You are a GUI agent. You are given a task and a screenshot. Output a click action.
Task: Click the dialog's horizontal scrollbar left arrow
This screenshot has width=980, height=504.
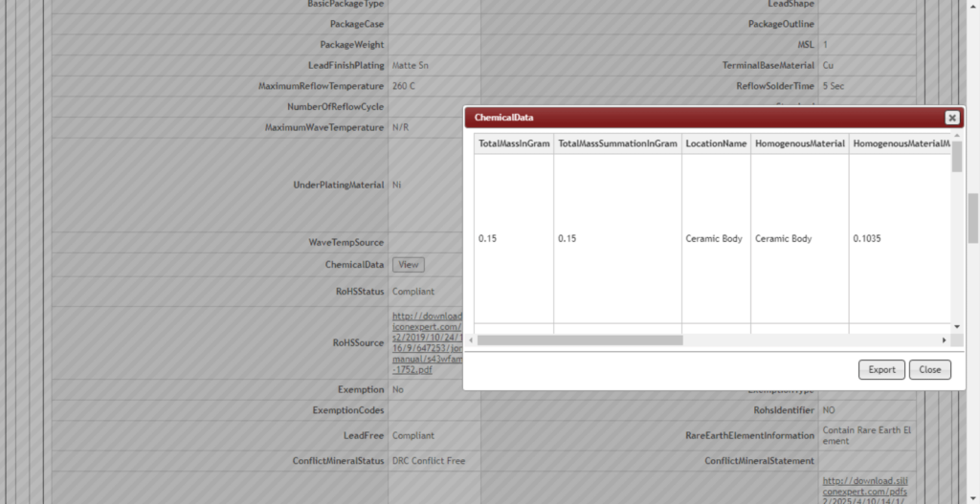[471, 340]
